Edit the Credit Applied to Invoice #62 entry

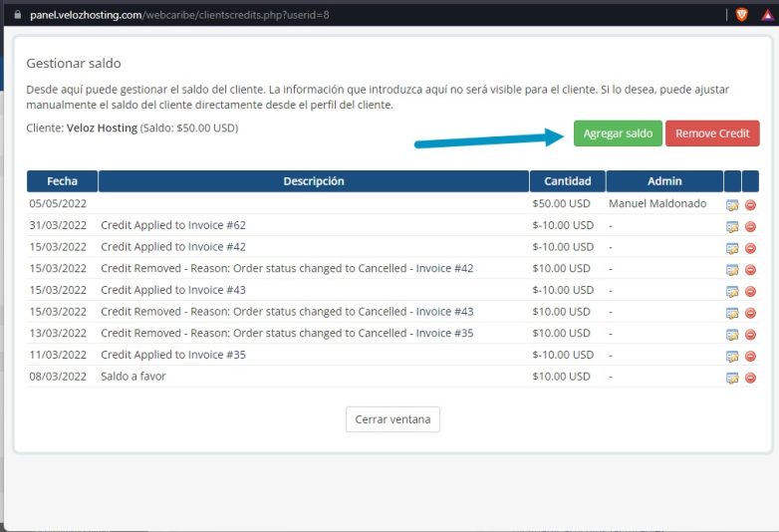pyautogui.click(x=733, y=226)
